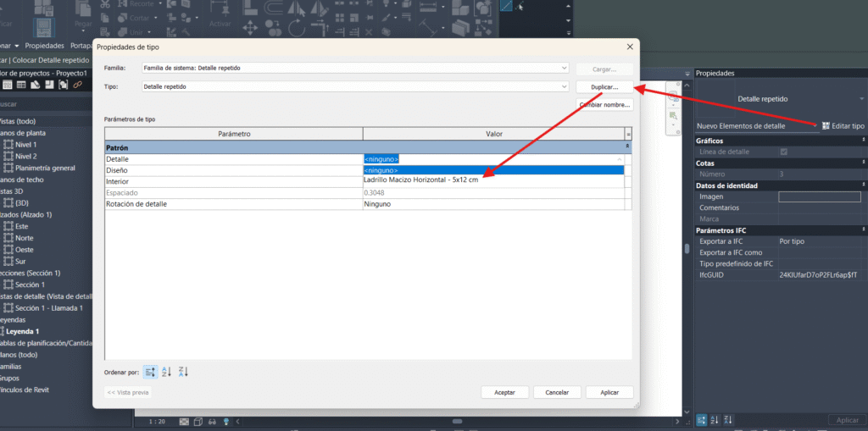
Task: Click the ascending A-Z sort icon
Action: click(167, 372)
